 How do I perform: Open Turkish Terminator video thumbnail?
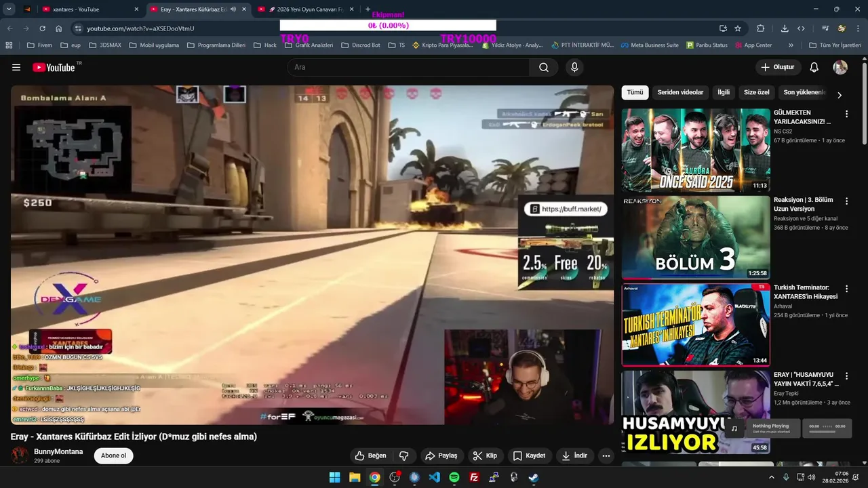[x=696, y=325]
